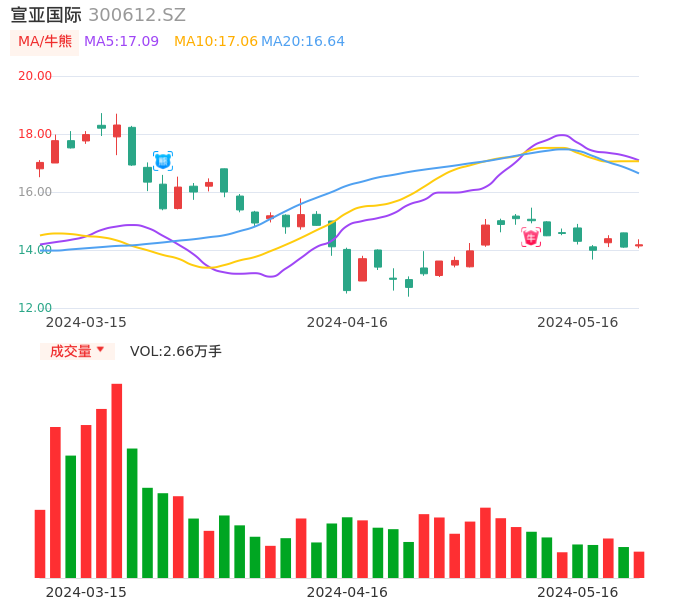The height and width of the screenshot is (606, 686).
Task: Click the stock name 宣亚国际
Action: click(x=46, y=15)
